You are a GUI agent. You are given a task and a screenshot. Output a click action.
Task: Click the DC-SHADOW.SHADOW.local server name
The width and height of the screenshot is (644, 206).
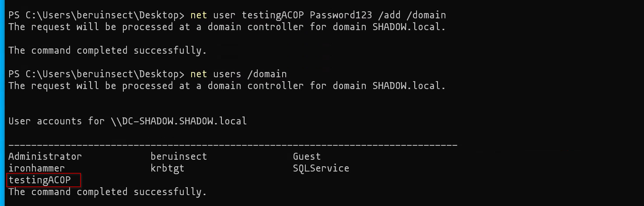click(x=179, y=121)
